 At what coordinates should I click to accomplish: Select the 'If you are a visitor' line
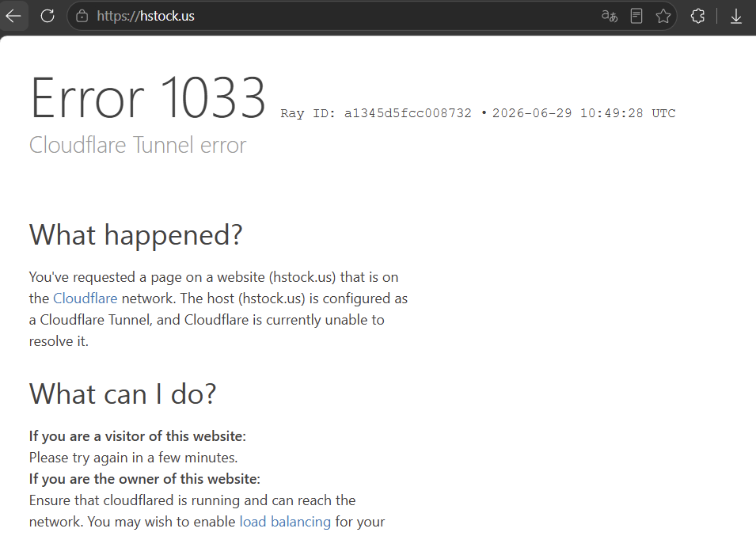pyautogui.click(x=138, y=436)
